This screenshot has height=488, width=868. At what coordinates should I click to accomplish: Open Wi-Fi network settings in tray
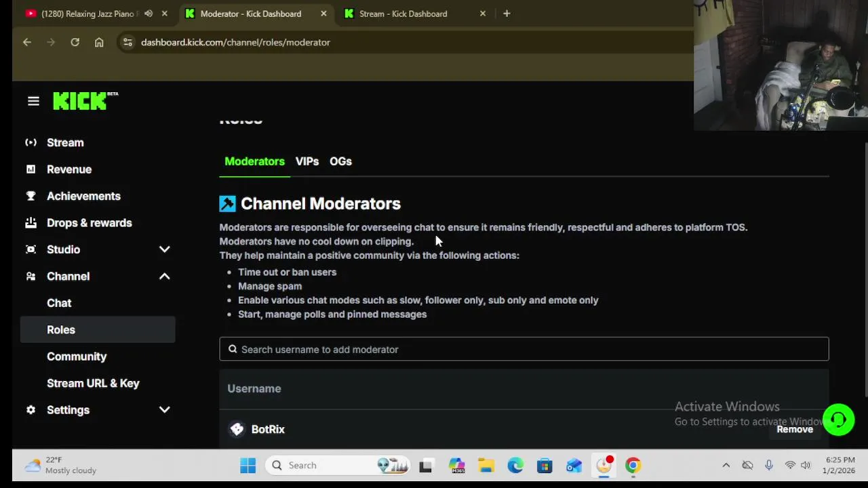click(x=790, y=465)
